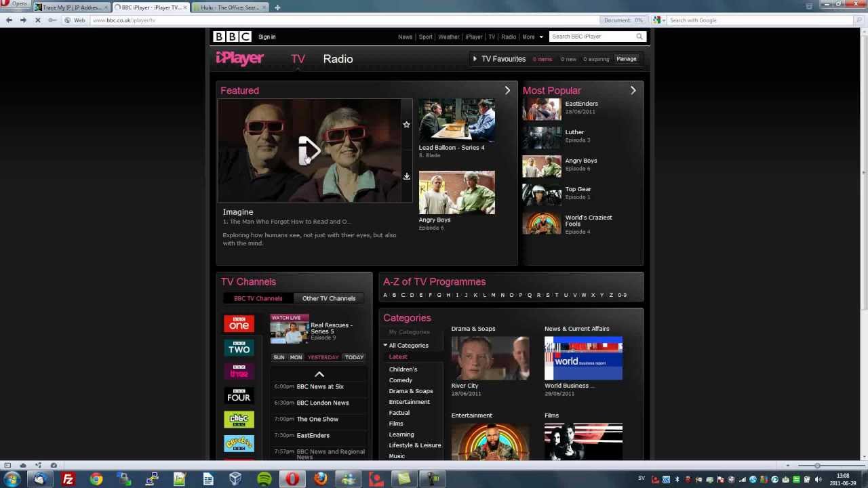The height and width of the screenshot is (488, 868).
Task: Open EastEnders in Most Popular
Action: click(581, 104)
